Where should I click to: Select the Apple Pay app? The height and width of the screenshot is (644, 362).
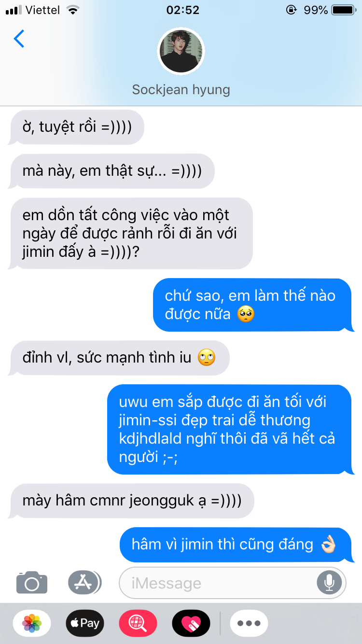click(85, 623)
